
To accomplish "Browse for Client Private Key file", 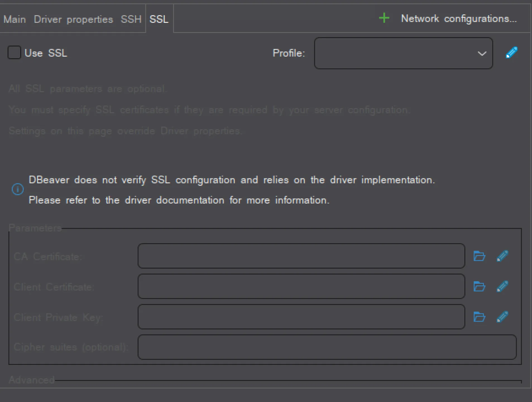I will (480, 317).
